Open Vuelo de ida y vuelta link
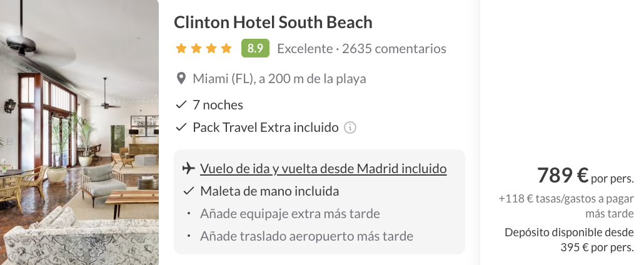This screenshot has height=265, width=644. 323,169
